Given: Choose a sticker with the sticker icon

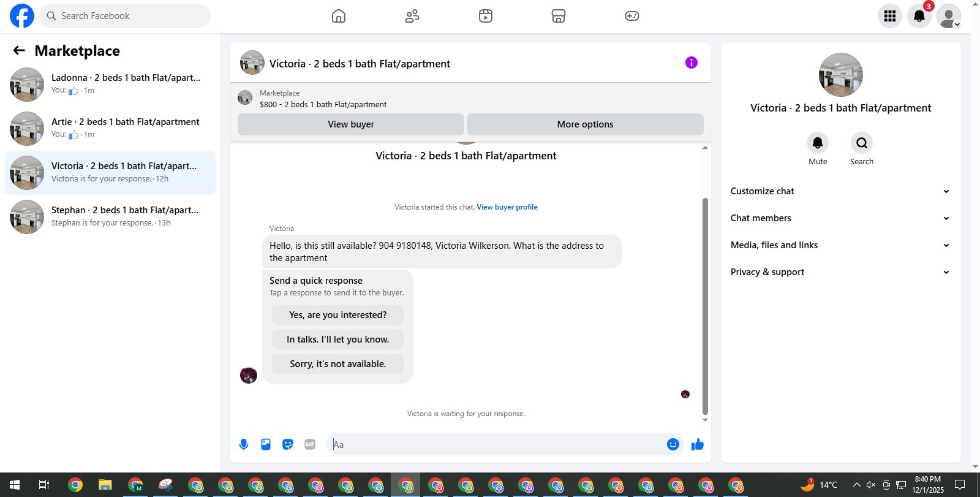Looking at the screenshot, I should click(288, 444).
